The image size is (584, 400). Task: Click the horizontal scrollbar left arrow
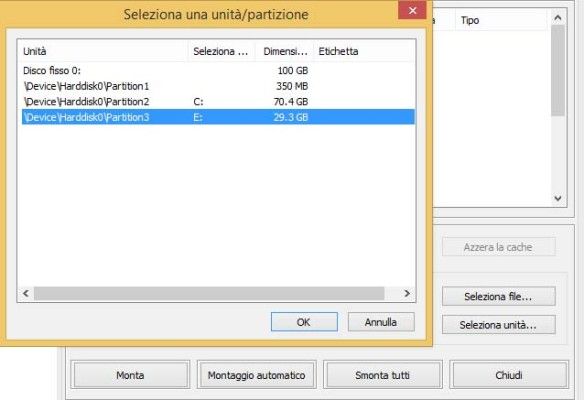(26, 293)
